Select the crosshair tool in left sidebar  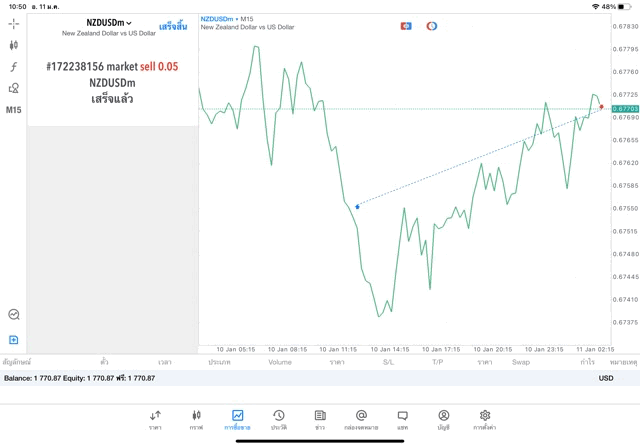pos(14,23)
